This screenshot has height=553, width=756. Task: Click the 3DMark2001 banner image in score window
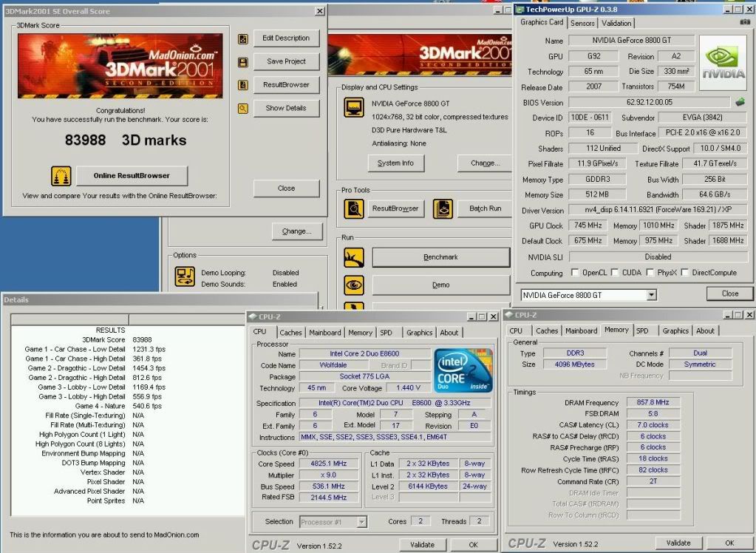120,66
